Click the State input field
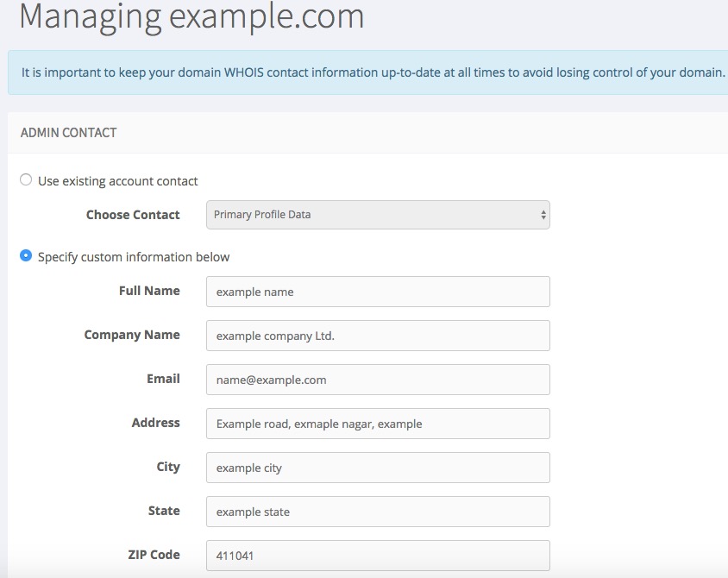Viewport: 728px width, 578px height. coord(378,512)
